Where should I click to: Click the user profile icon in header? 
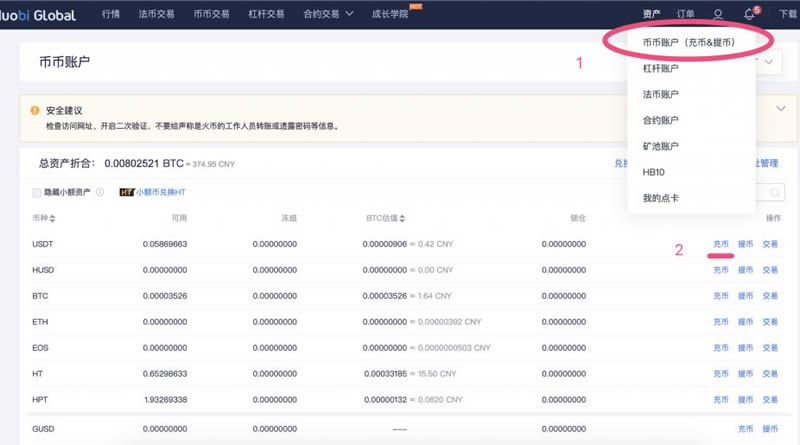tap(718, 14)
